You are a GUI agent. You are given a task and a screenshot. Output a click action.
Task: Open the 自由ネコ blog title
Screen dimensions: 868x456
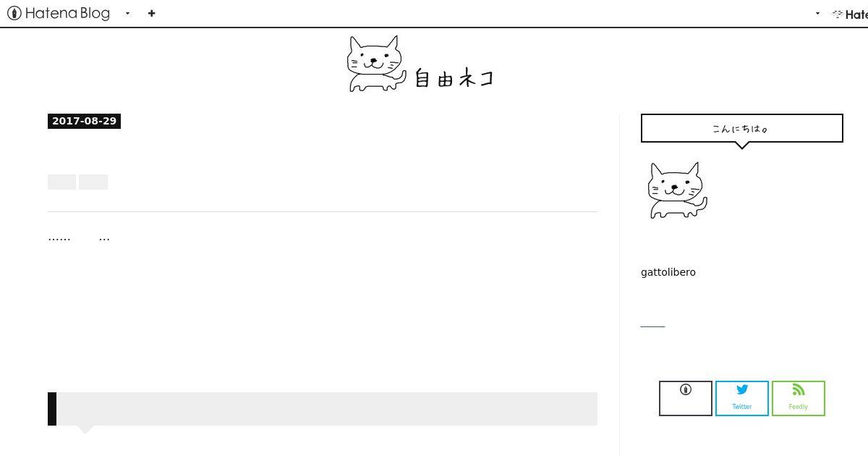coord(454,77)
